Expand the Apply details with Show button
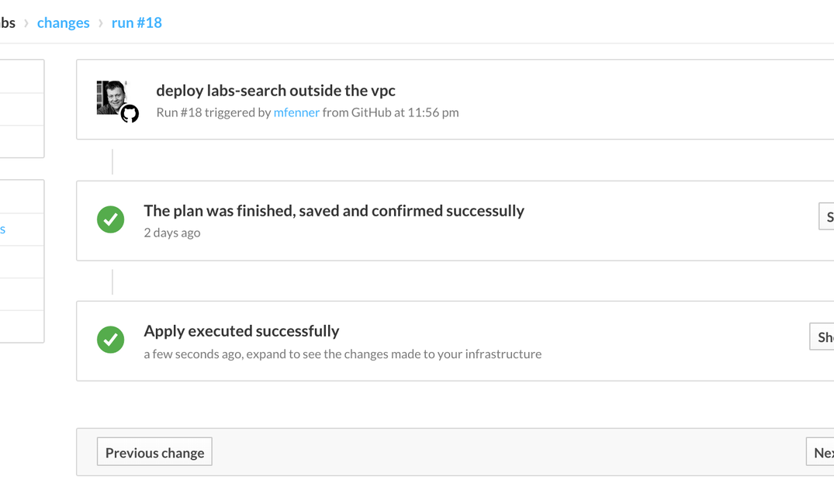This screenshot has height=504, width=834. (x=823, y=337)
